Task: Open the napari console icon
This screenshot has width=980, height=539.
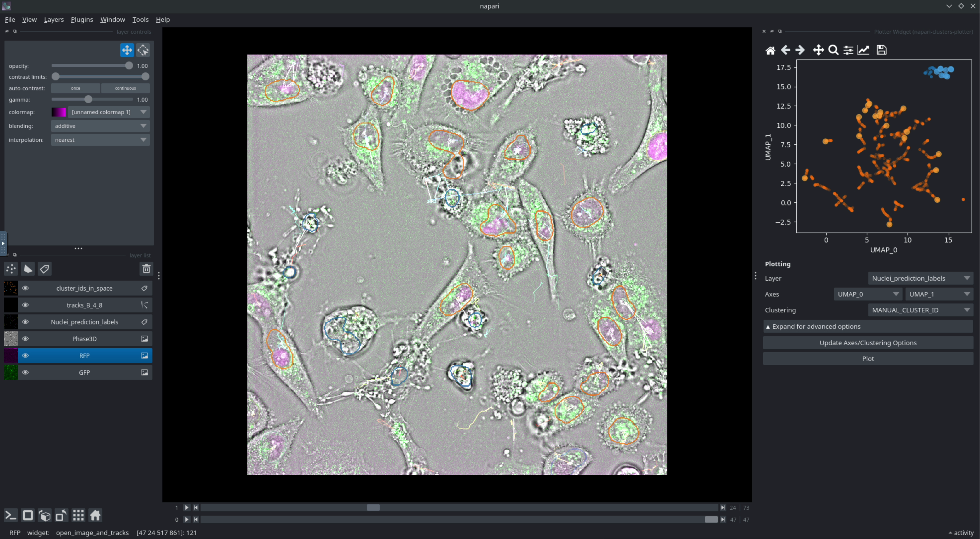Action: click(11, 515)
